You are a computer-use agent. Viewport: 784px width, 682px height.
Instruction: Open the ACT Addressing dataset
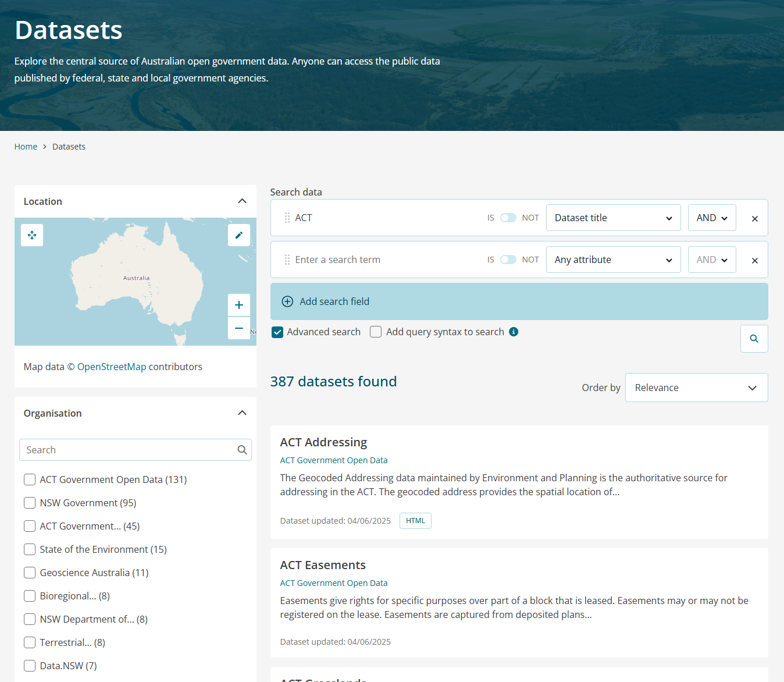(323, 442)
